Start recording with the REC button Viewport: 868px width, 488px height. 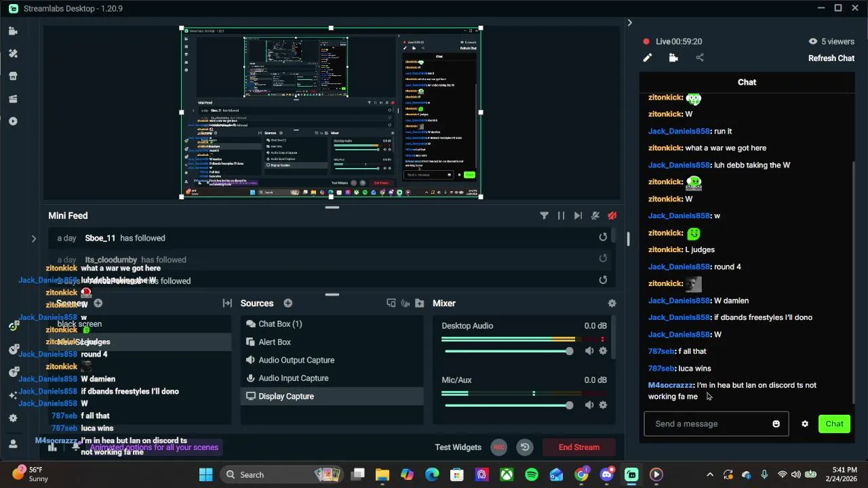click(x=499, y=447)
